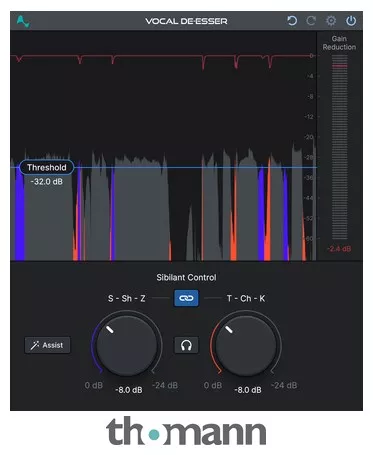Click the VOCAL DE-ESSER title
The image size is (373, 455).
pyautogui.click(x=186, y=21)
